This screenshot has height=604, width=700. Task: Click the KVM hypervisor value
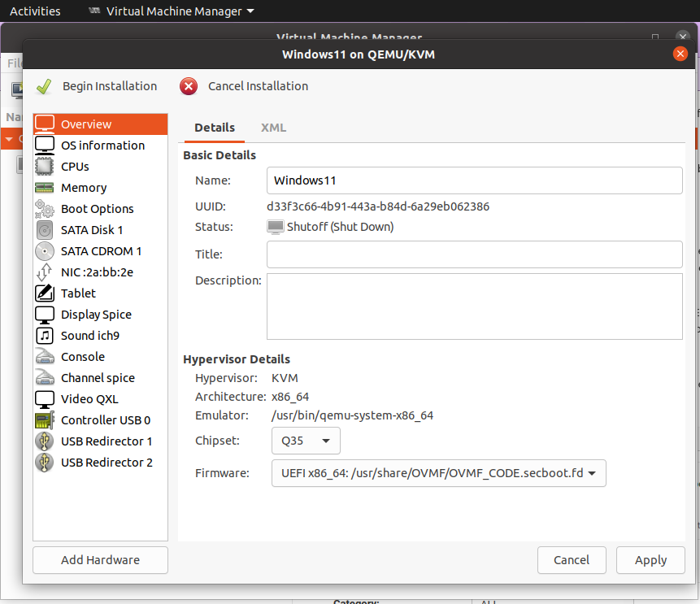pos(285,378)
